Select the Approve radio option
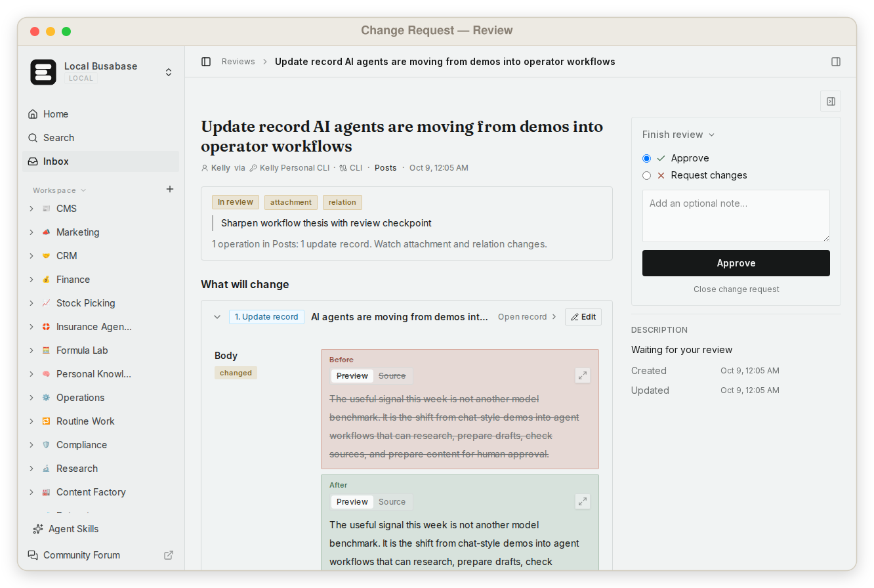 (x=647, y=158)
